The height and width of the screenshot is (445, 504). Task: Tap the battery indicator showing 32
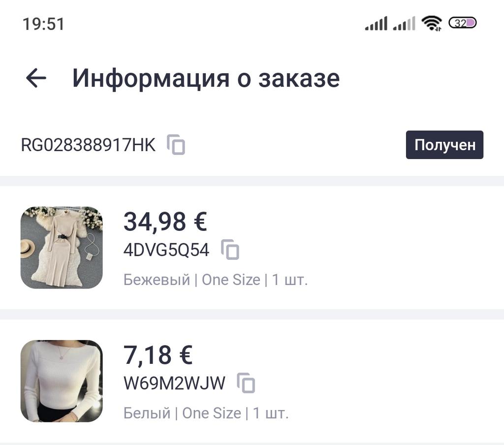462,23
